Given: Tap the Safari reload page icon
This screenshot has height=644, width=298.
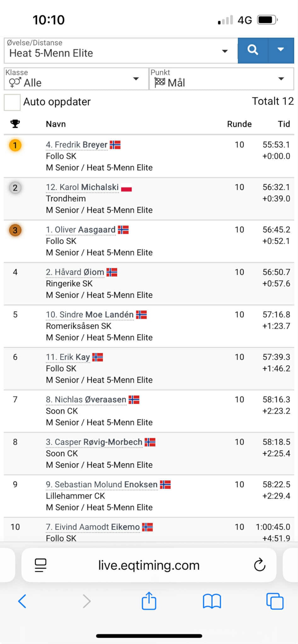Looking at the screenshot, I should click(260, 565).
